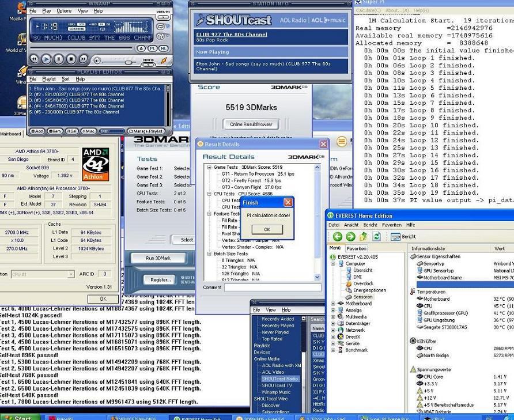
Task: Click Benchmark hourglass item in EVEREST
Action: [x=353, y=350]
